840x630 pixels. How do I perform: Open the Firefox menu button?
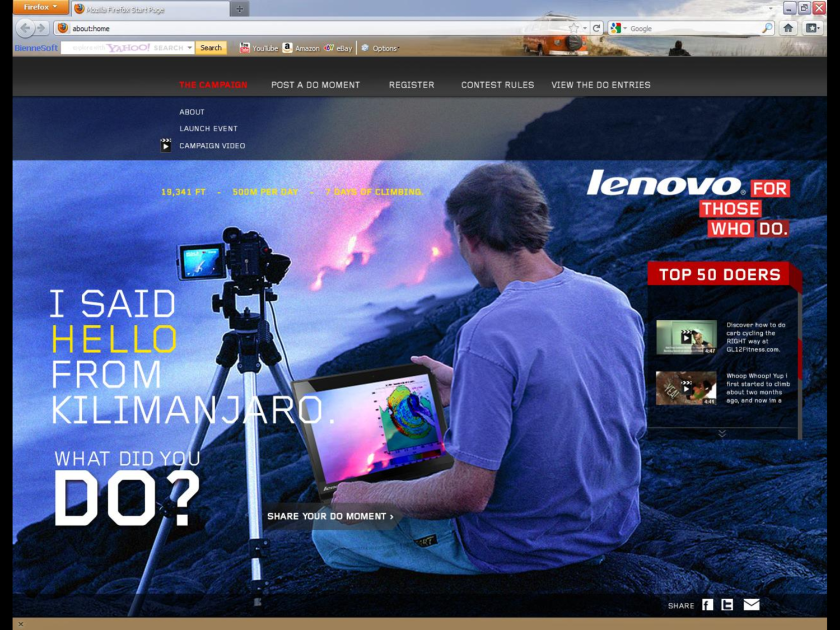pyautogui.click(x=40, y=7)
